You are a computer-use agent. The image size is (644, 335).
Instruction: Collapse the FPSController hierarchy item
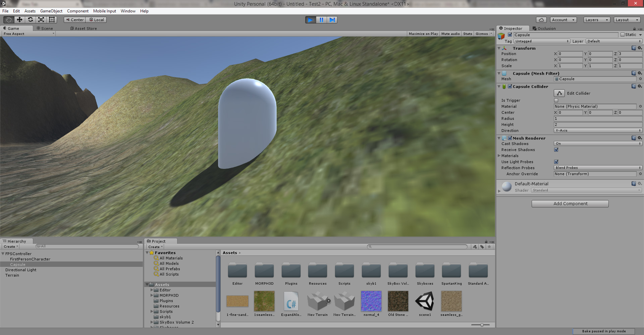click(3, 254)
